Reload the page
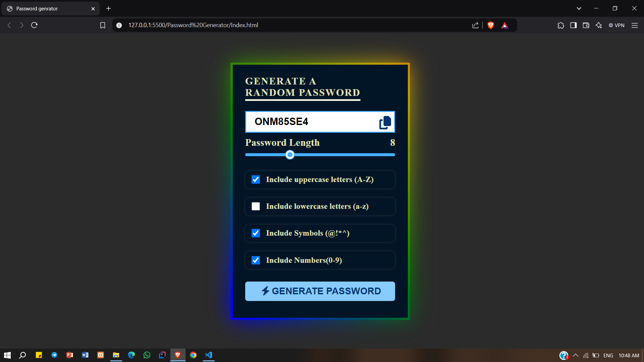This screenshot has height=362, width=644. coord(34,25)
